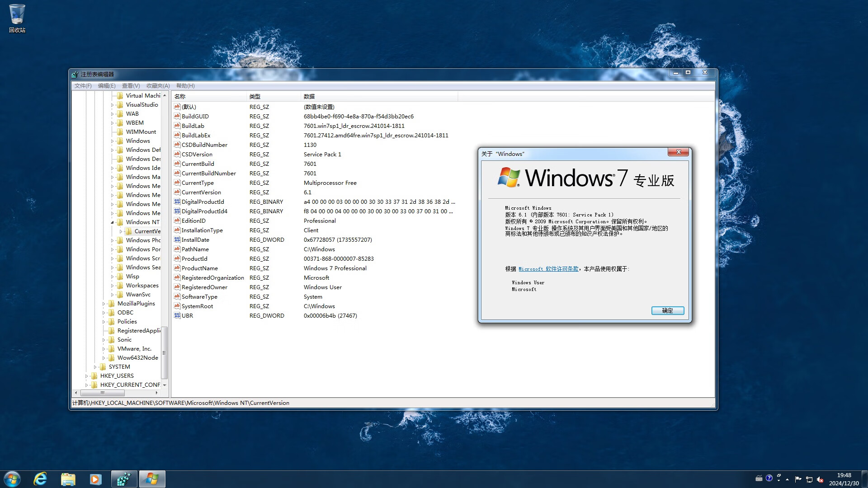The height and width of the screenshot is (488, 868).
Task: Click the blue help question mark tray icon
Action: pos(769,479)
